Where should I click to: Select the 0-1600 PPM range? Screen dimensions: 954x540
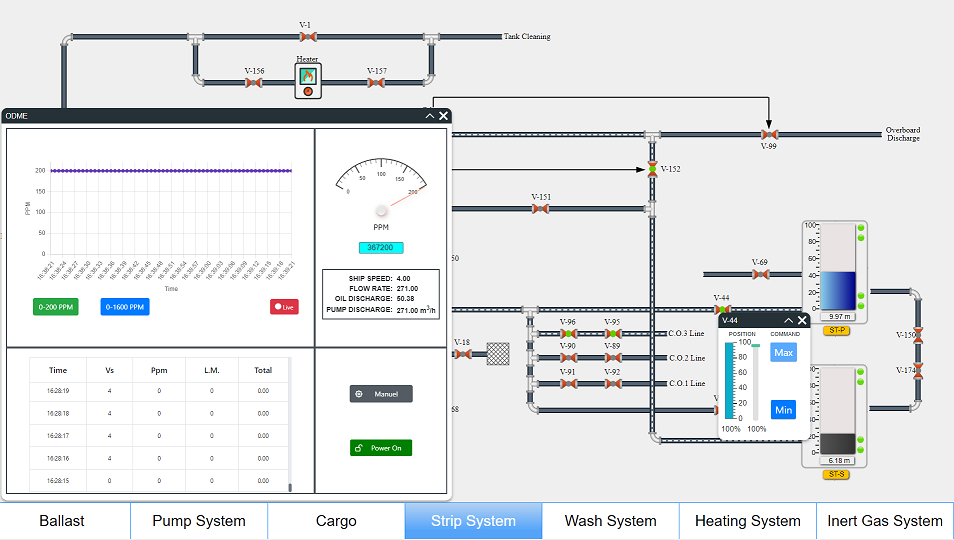tap(125, 307)
